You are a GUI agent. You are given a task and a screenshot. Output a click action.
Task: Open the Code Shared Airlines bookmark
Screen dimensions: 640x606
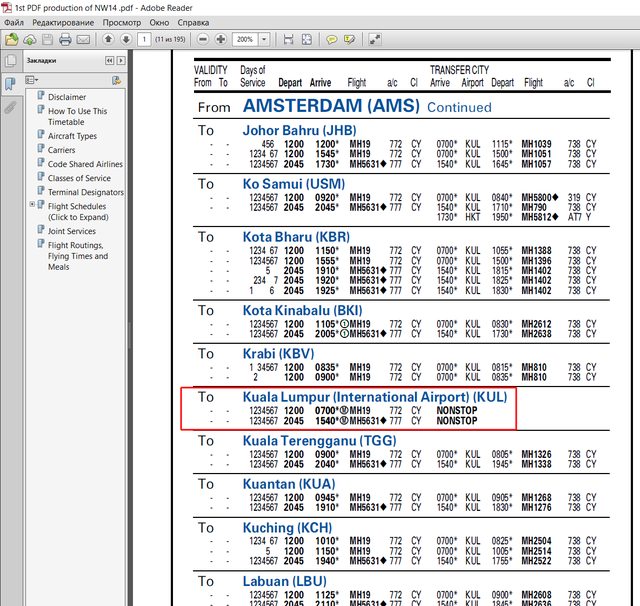point(85,164)
